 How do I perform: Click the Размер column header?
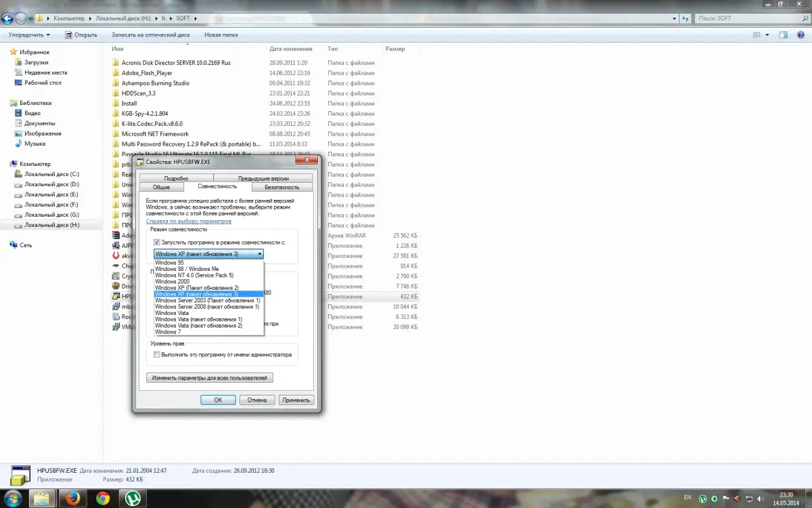tap(395, 49)
